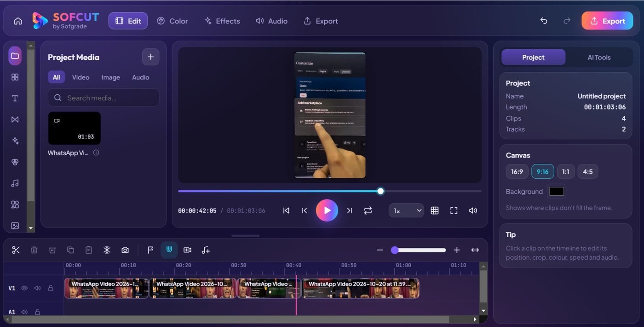Click the paste clipboard icon
This screenshot has height=327, width=644.
pyautogui.click(x=89, y=250)
